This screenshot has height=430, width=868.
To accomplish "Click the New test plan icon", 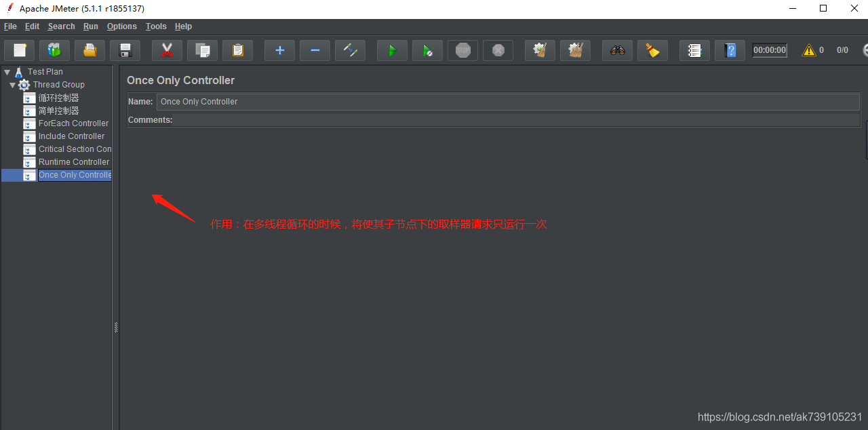I will (20, 50).
